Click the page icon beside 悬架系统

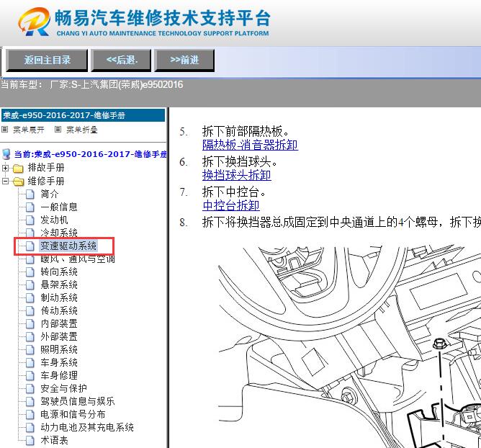(x=30, y=285)
